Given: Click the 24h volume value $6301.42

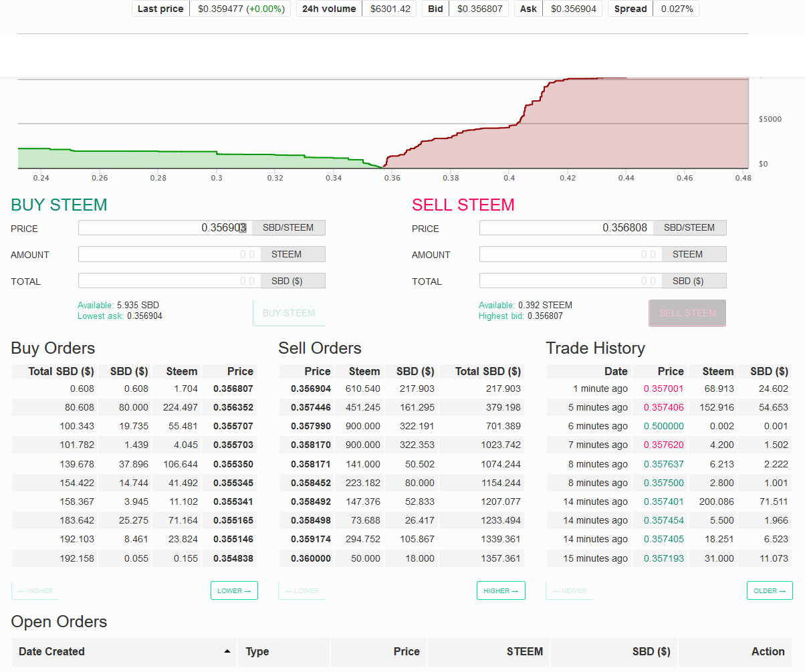Looking at the screenshot, I should tap(389, 9).
